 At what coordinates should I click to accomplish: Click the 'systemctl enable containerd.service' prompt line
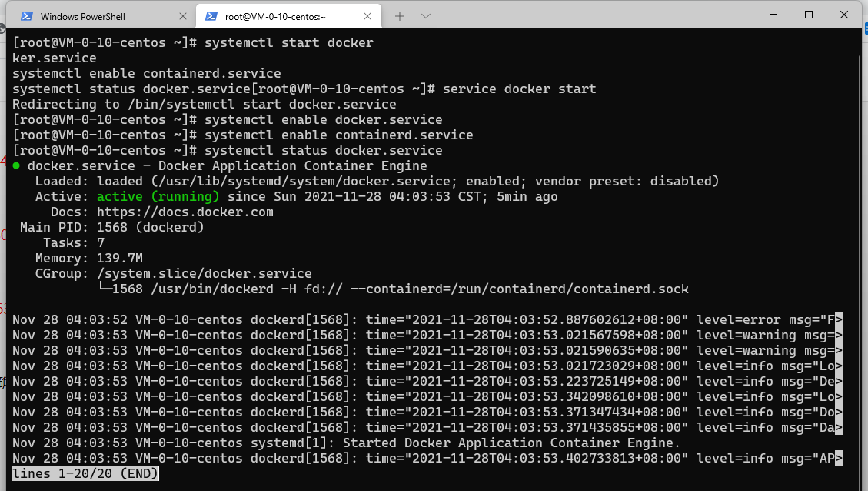tap(242, 135)
